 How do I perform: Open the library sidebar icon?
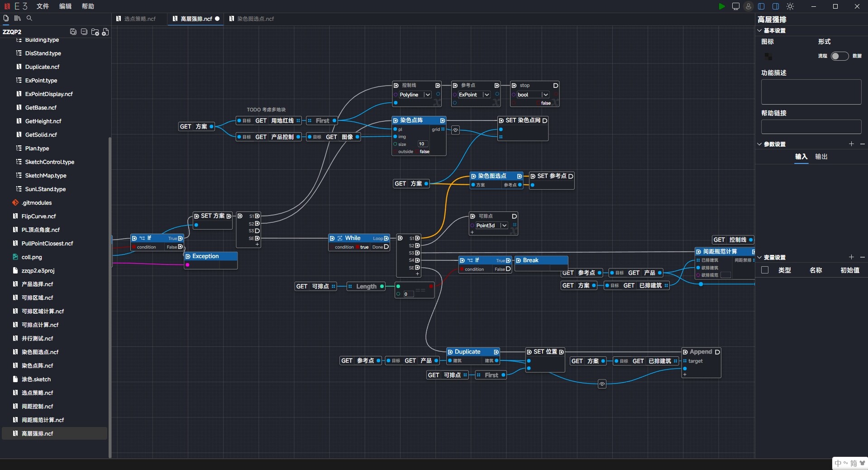click(18, 18)
